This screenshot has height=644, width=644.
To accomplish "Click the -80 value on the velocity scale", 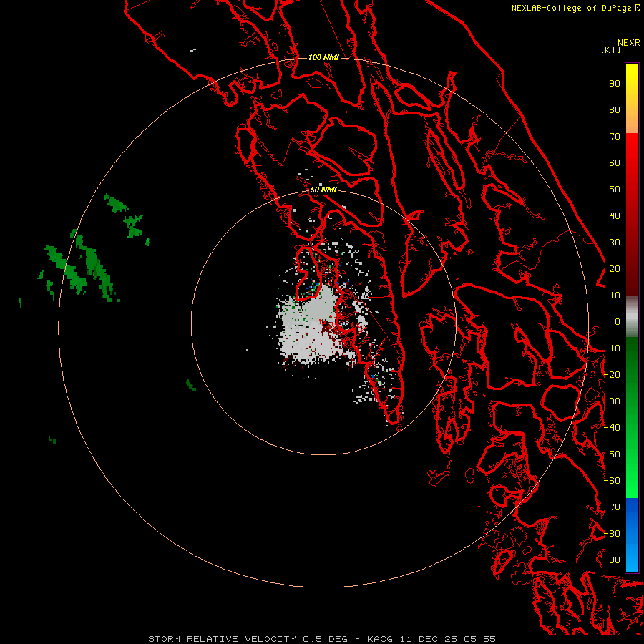I will click(612, 534).
